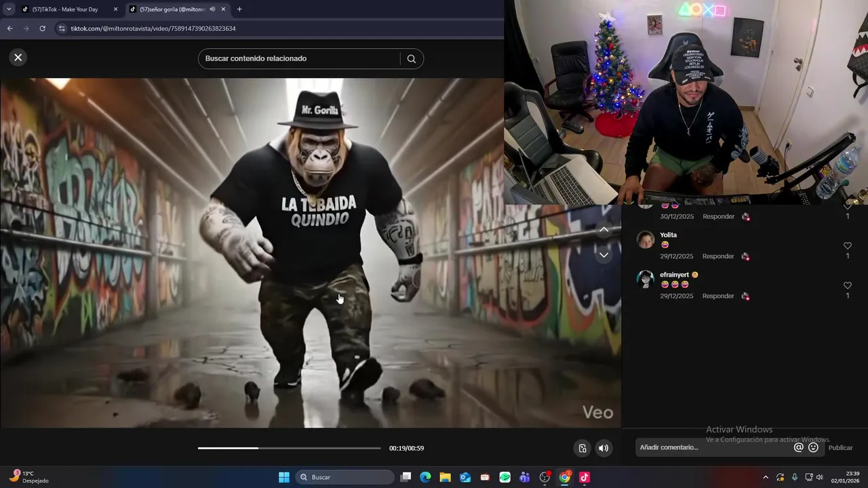Open a new browser tab

tap(239, 9)
